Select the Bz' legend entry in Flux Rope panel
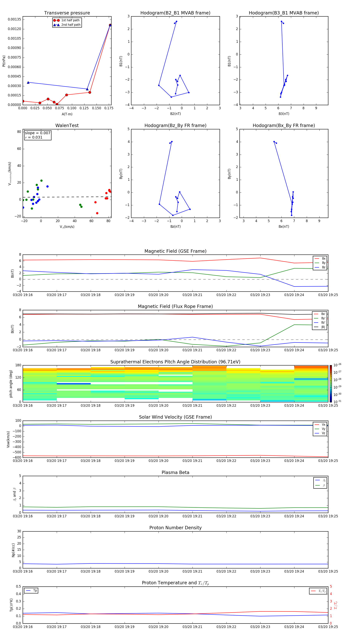Viewport: 351px width, 644px height. click(x=320, y=323)
